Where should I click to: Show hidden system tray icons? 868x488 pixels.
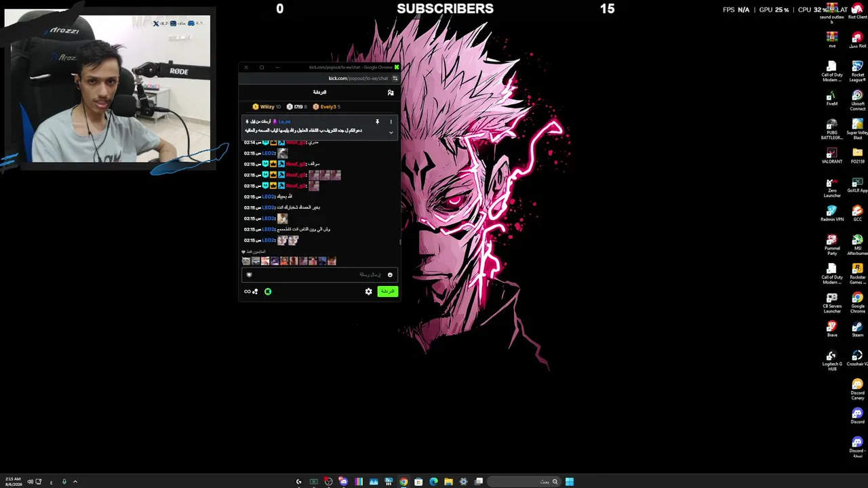point(75,482)
